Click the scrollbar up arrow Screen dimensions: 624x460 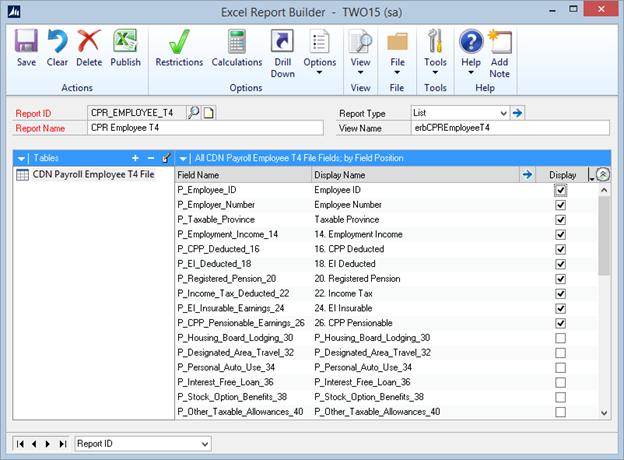[x=604, y=190]
